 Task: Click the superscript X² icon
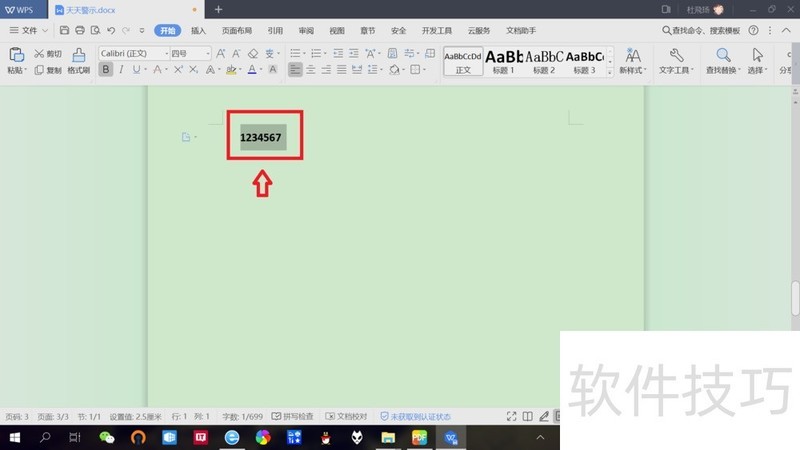(x=178, y=69)
